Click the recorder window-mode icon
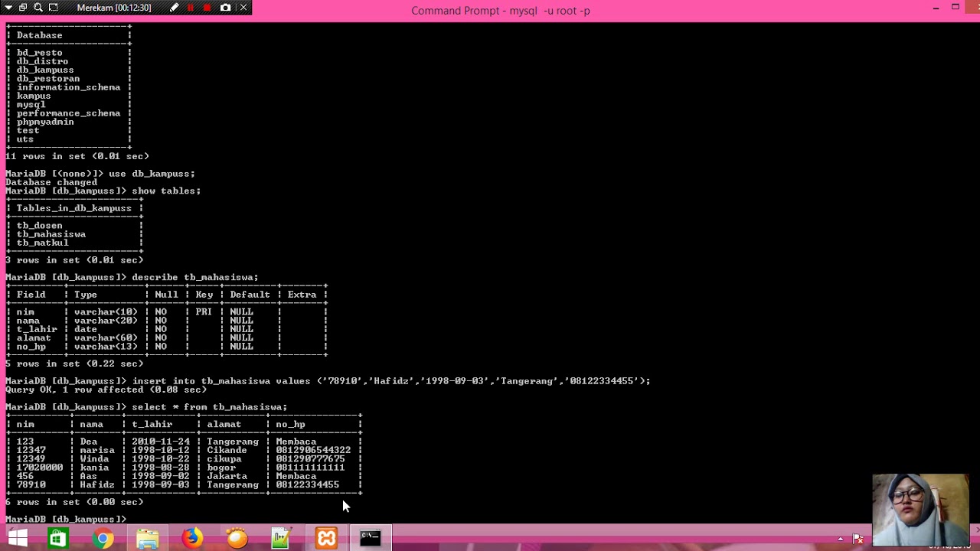Viewport: 980px width, 551px height. click(22, 8)
